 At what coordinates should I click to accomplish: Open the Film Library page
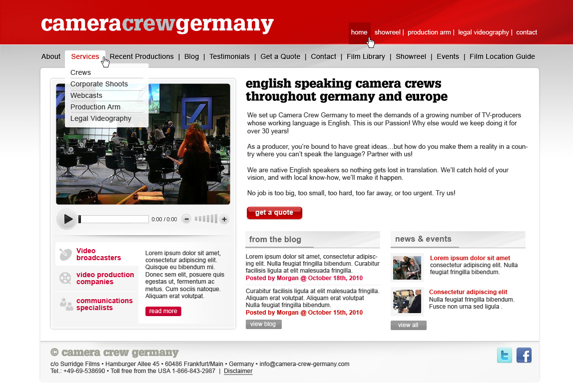(366, 56)
